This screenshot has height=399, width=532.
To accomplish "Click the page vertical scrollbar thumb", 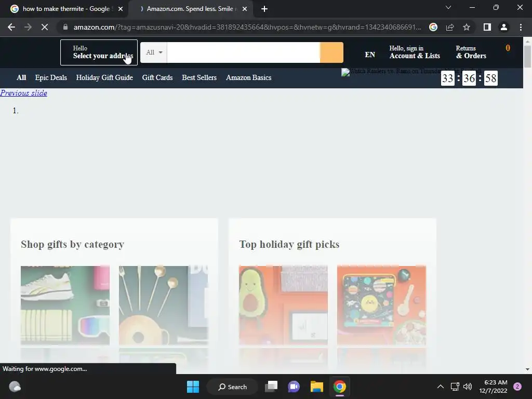I will click(x=527, y=56).
